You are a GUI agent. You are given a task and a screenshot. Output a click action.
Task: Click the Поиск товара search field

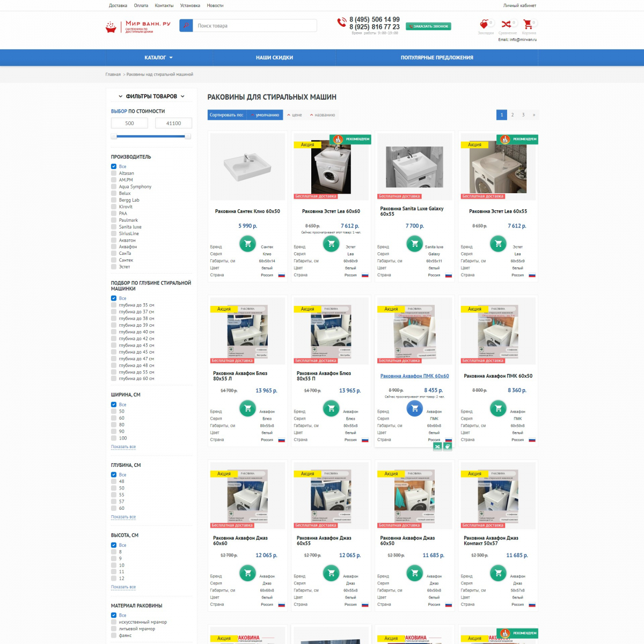click(255, 26)
